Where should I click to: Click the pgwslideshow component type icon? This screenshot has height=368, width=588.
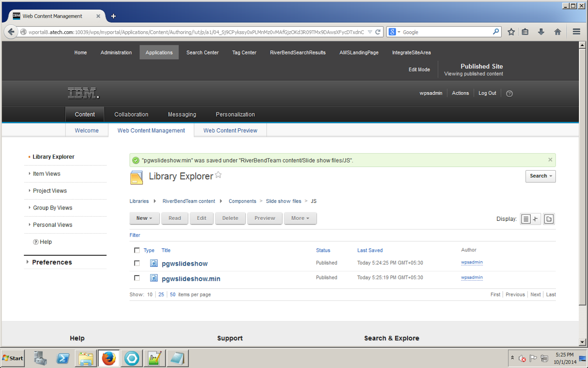pyautogui.click(x=154, y=263)
